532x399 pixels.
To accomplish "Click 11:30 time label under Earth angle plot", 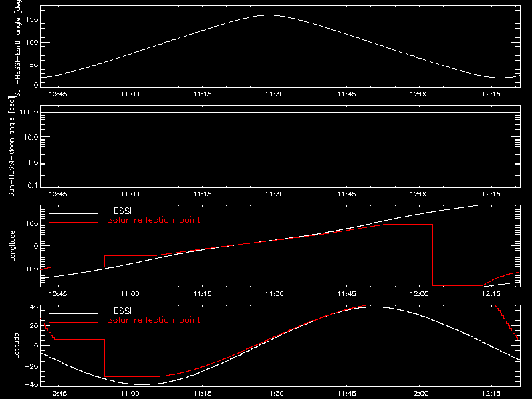I will pyautogui.click(x=275, y=94).
